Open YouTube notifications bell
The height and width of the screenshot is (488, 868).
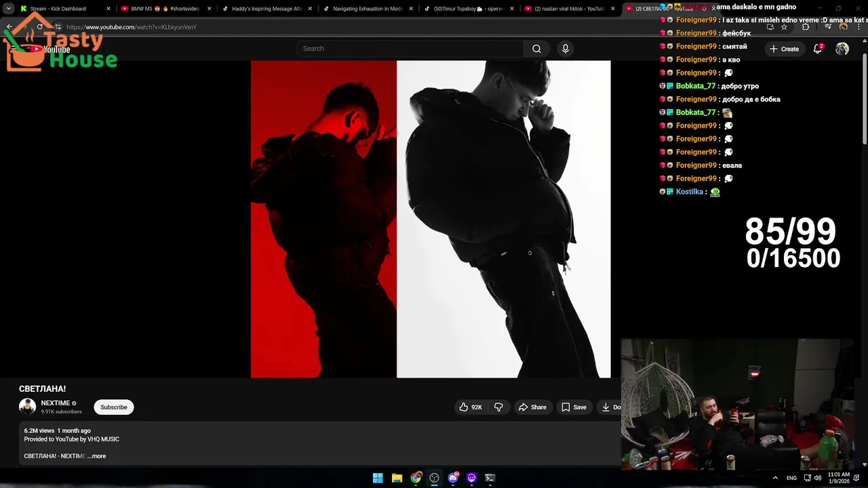coord(818,49)
